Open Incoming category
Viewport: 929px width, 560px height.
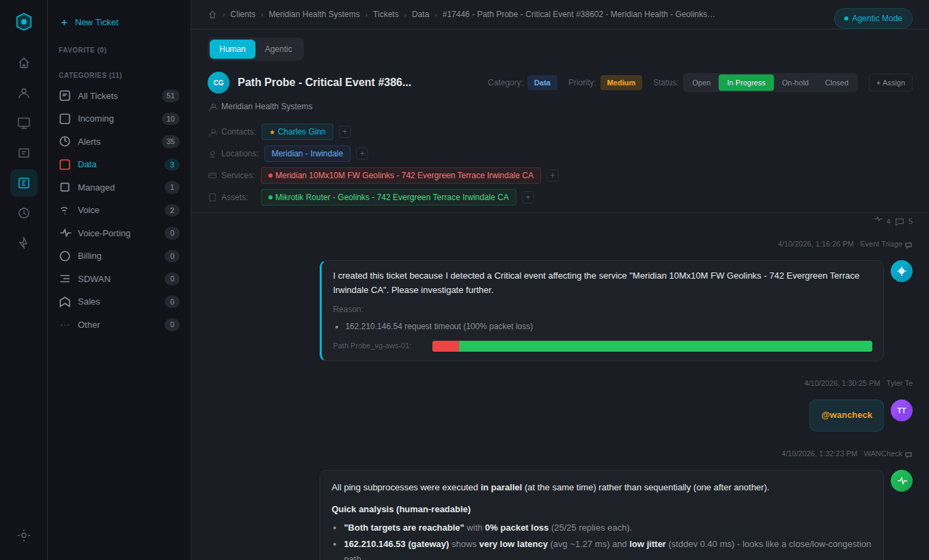pos(119,119)
